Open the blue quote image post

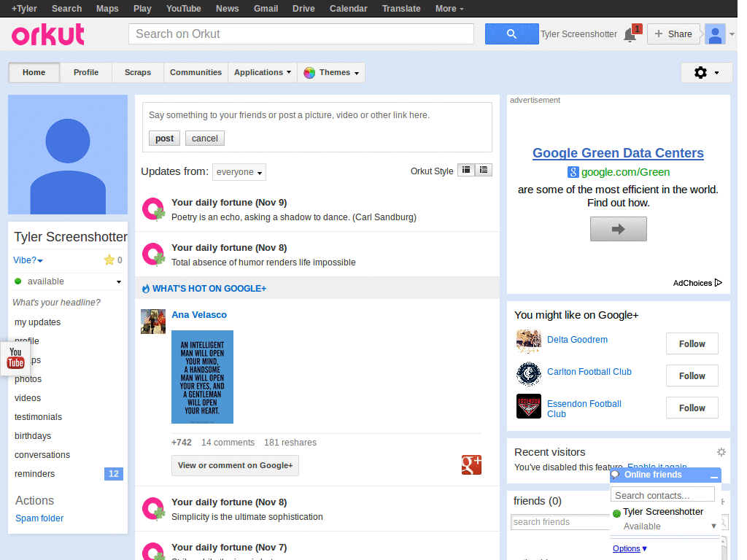(203, 377)
